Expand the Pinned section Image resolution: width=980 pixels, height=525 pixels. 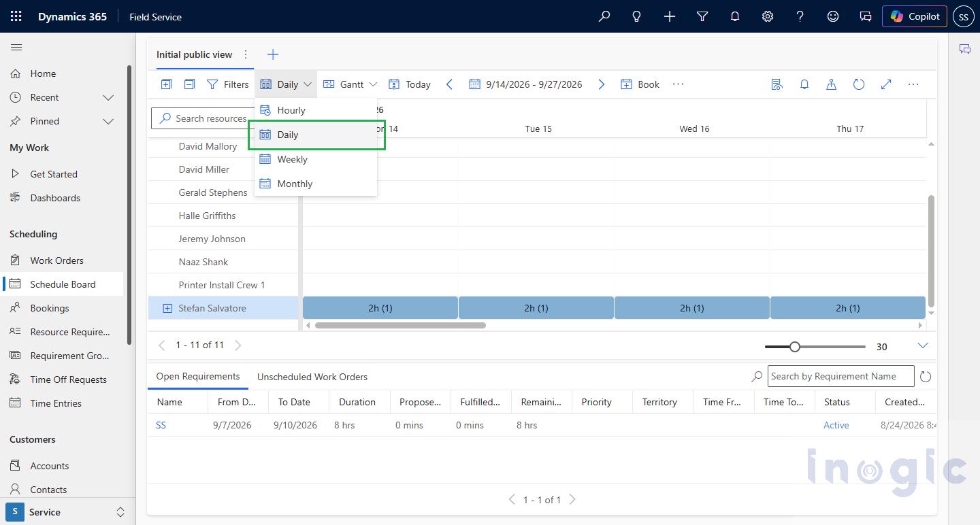pos(108,122)
